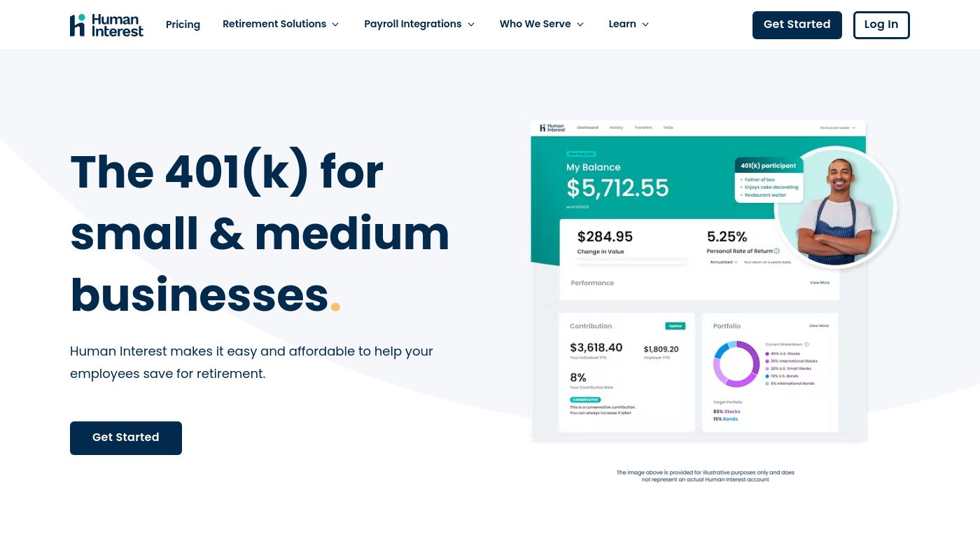
Task: Click the headline "The 401(k) for small & medium businesses"
Action: coord(260,233)
